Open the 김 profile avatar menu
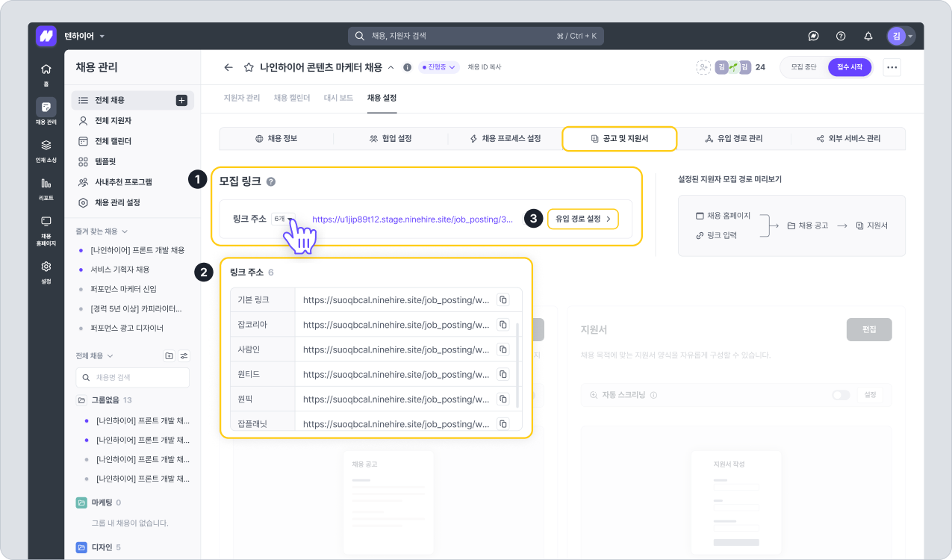Viewport: 952px width, 560px height. click(x=900, y=36)
